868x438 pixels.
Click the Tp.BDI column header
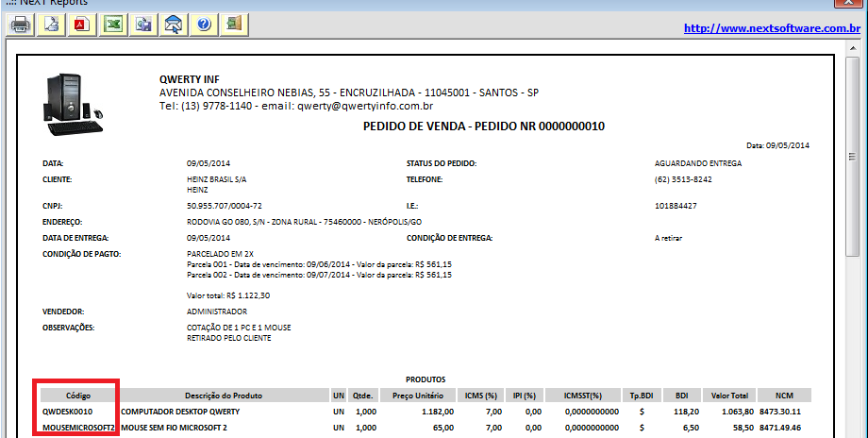pos(642,396)
